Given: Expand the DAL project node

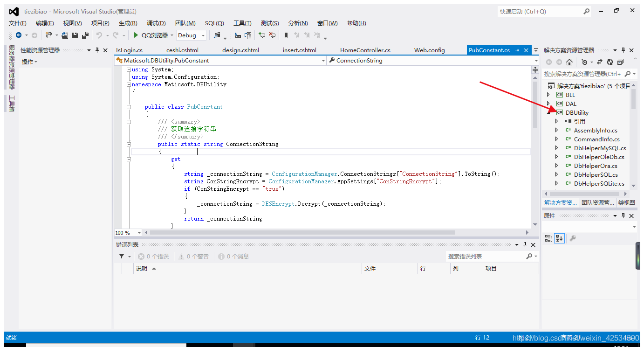Looking at the screenshot, I should [548, 104].
